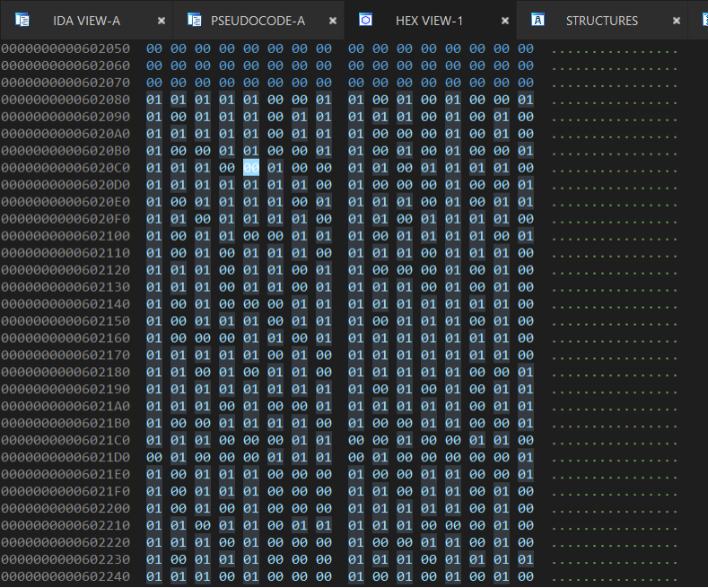
Task: Click address 0000000000602070
Action: click(66, 83)
